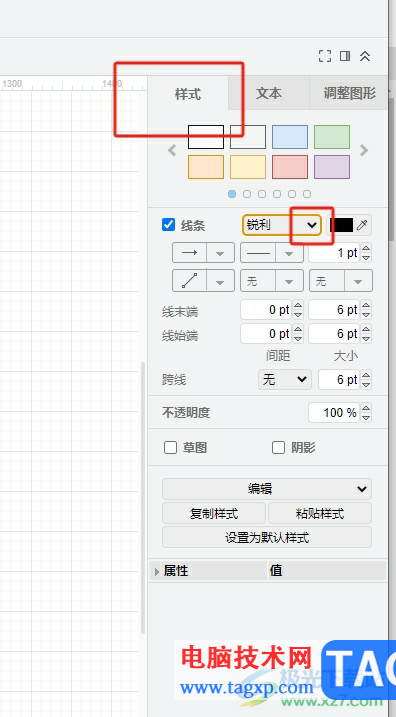Collapse the toolbar with double chevron
396x717 pixels.
click(364, 56)
